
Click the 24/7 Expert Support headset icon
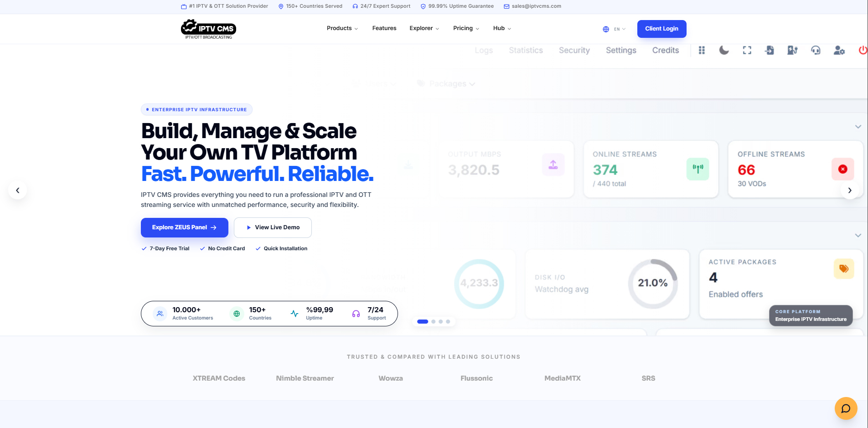(x=355, y=6)
